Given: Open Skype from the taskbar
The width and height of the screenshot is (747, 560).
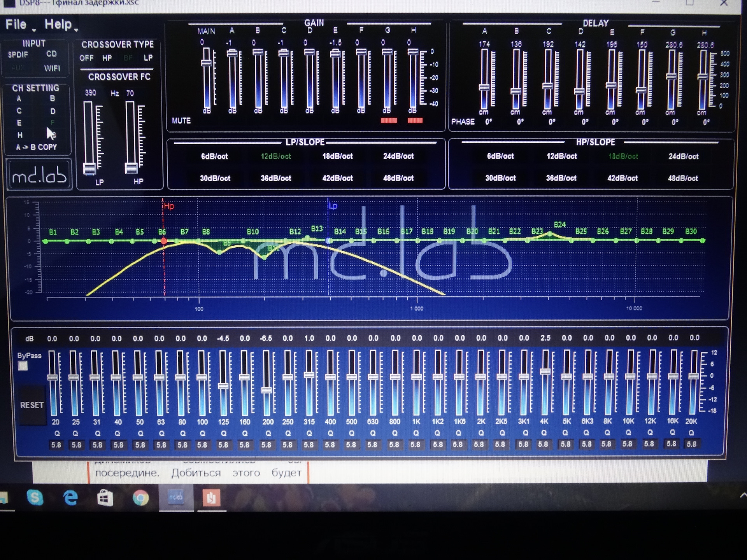Looking at the screenshot, I should (35, 497).
